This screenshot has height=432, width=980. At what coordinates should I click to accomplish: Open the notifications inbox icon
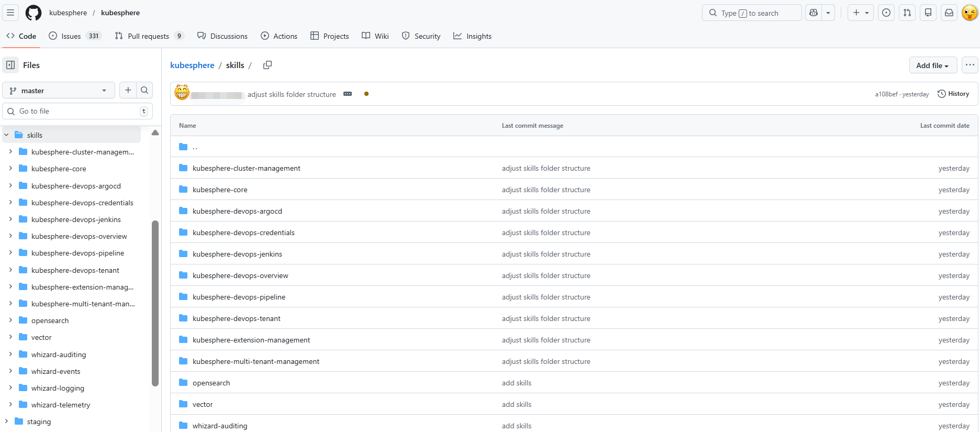coord(949,13)
